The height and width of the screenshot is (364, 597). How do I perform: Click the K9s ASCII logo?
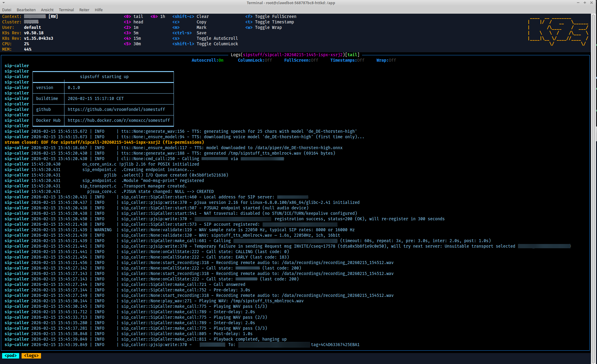558,32
